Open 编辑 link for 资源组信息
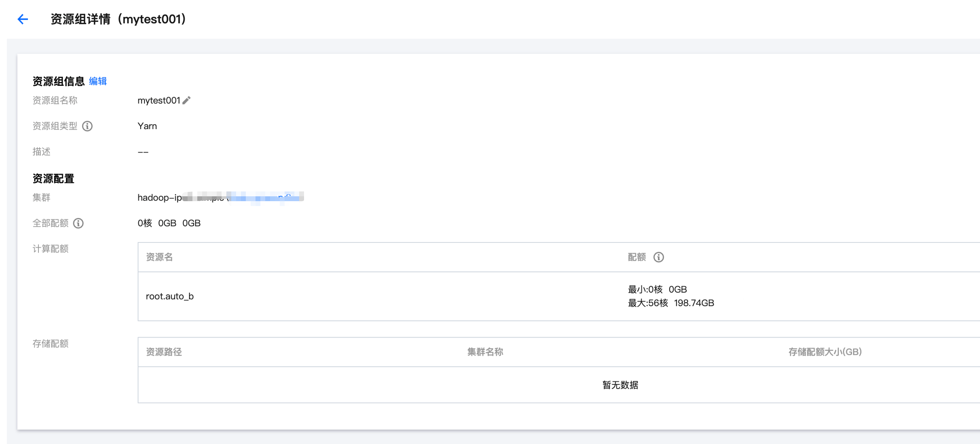Screen dimensions: 980x444 click(98, 81)
